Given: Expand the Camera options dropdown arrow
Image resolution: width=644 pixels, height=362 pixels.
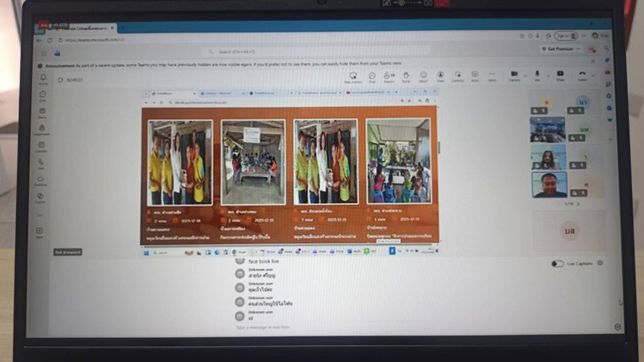Looking at the screenshot, I should tap(525, 75).
